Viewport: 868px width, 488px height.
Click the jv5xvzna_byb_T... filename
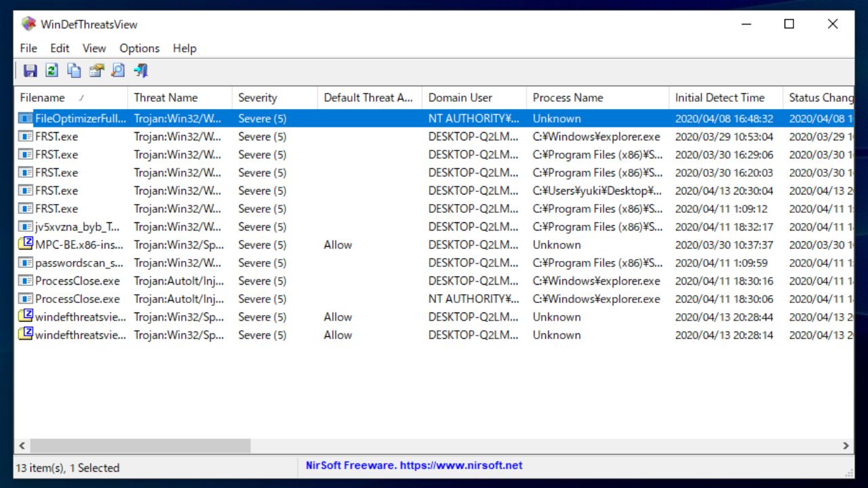coord(77,227)
